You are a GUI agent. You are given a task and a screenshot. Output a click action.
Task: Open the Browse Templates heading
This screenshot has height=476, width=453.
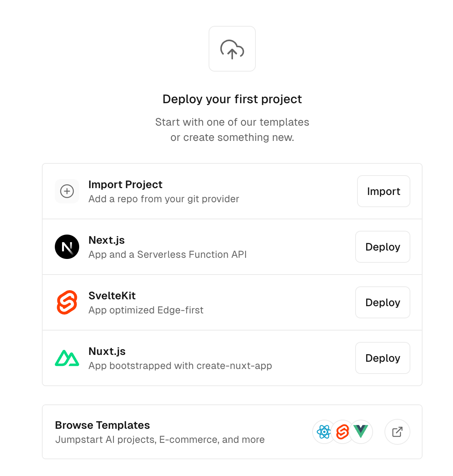[x=102, y=425]
